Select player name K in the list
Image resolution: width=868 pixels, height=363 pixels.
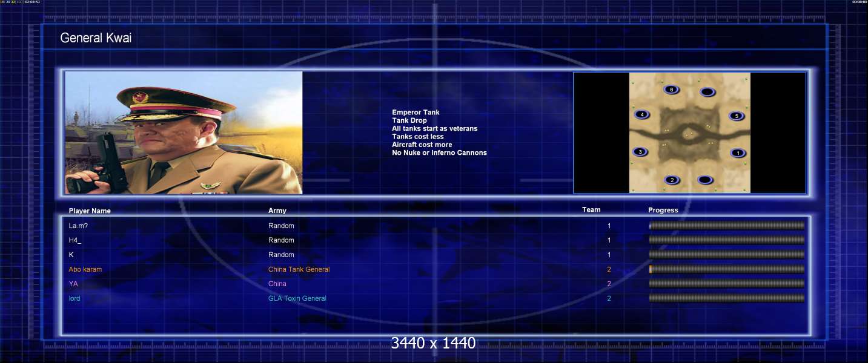click(x=71, y=255)
